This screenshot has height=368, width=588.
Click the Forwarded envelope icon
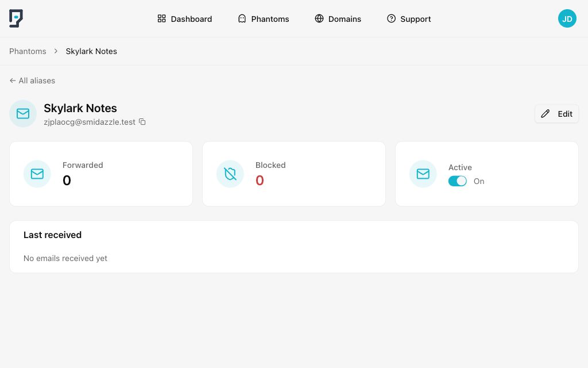(37, 174)
